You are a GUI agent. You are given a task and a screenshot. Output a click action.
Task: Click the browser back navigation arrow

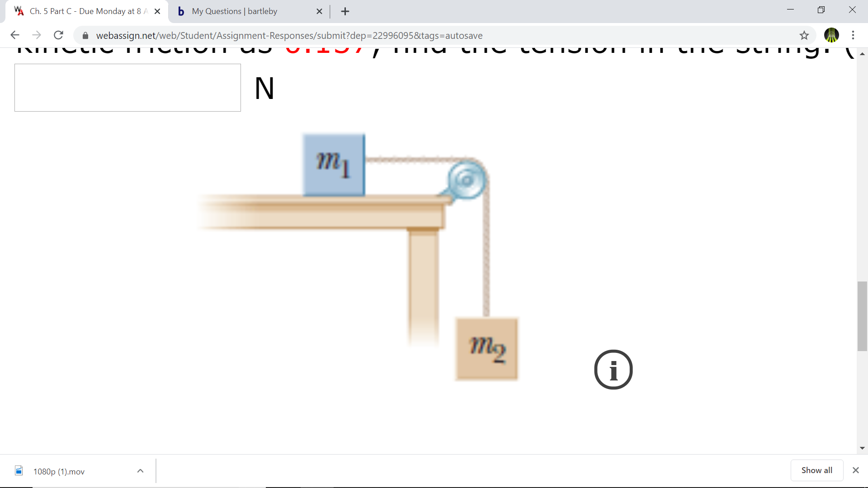[x=15, y=35]
